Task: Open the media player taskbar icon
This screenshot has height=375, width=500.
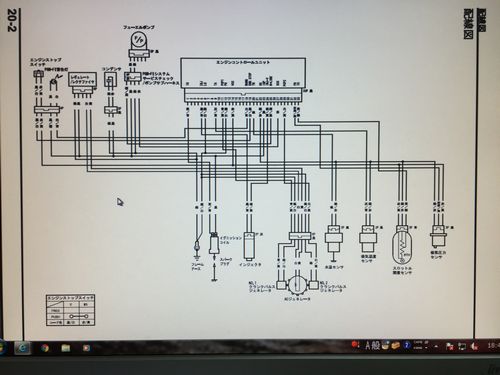Action: click(x=86, y=348)
